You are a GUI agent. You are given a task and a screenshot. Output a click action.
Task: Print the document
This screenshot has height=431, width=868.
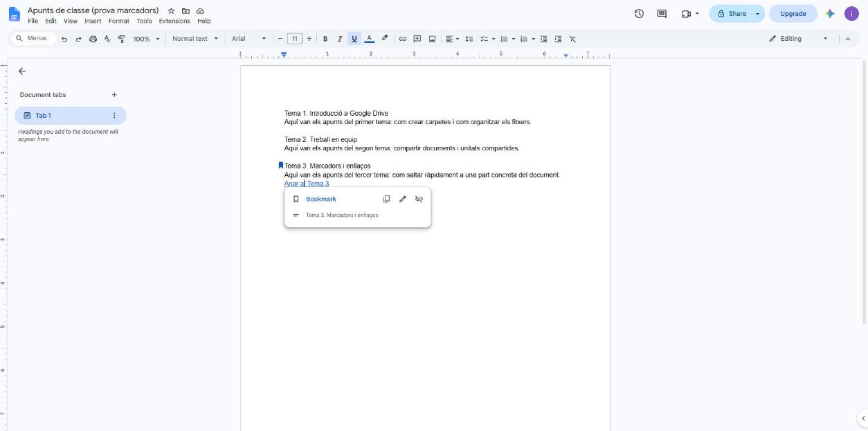93,39
